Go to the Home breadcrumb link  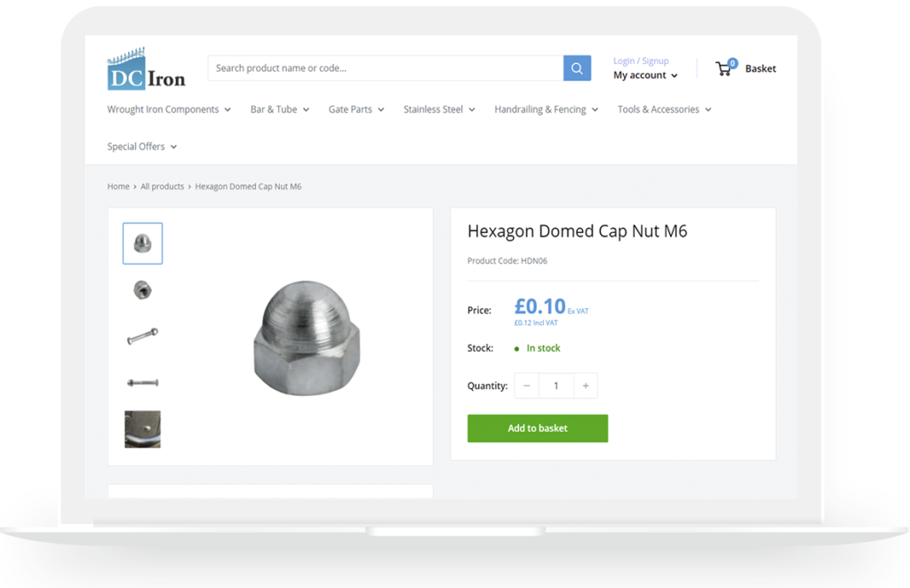(118, 187)
